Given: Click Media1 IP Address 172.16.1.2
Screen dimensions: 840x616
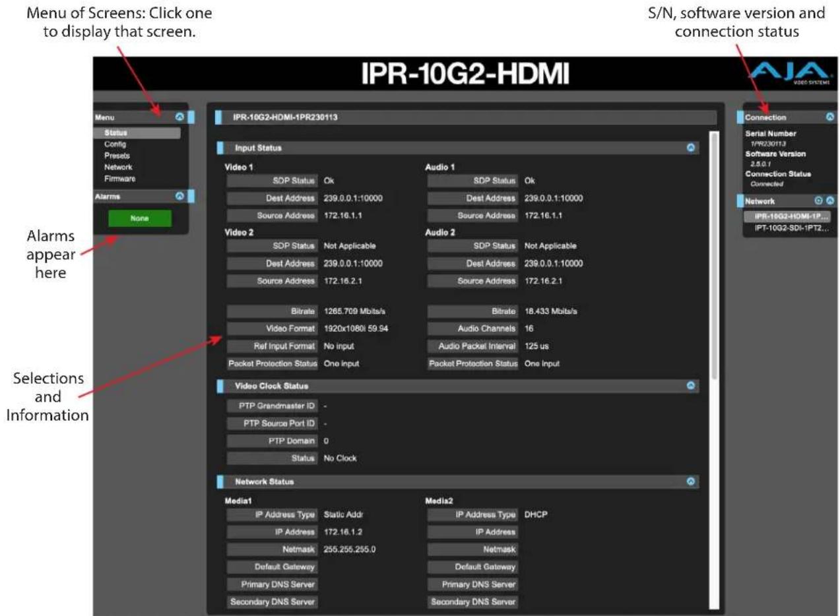Looking at the screenshot, I should pyautogui.click(x=342, y=532).
